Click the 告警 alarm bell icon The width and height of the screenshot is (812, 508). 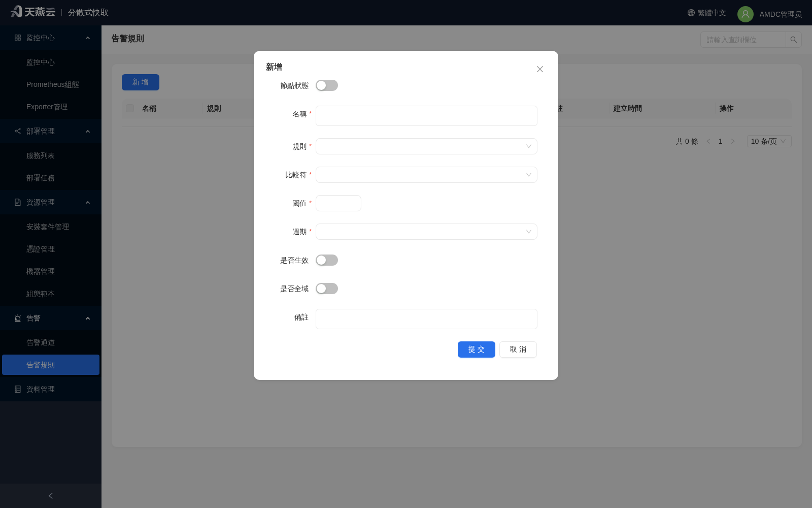click(x=18, y=318)
